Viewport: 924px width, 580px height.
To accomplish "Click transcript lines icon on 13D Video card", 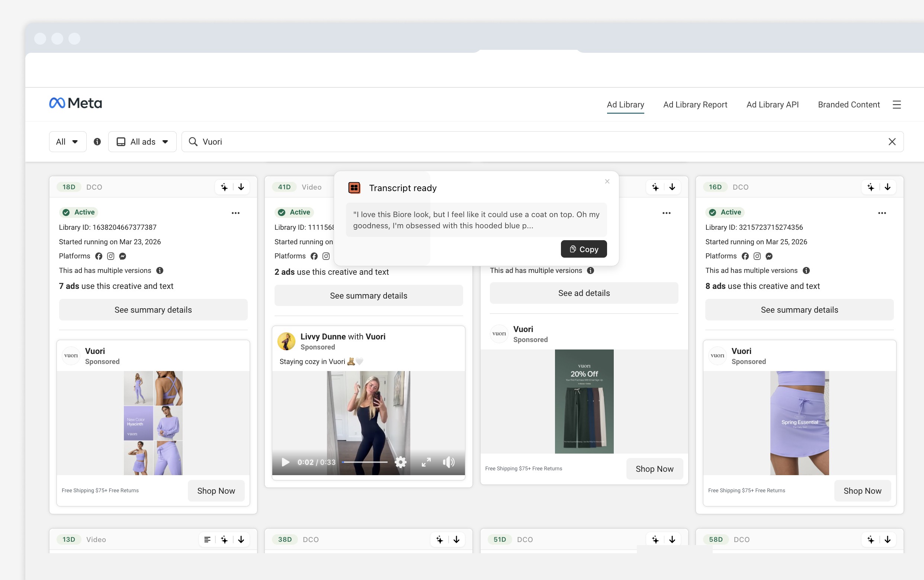I will pyautogui.click(x=207, y=540).
